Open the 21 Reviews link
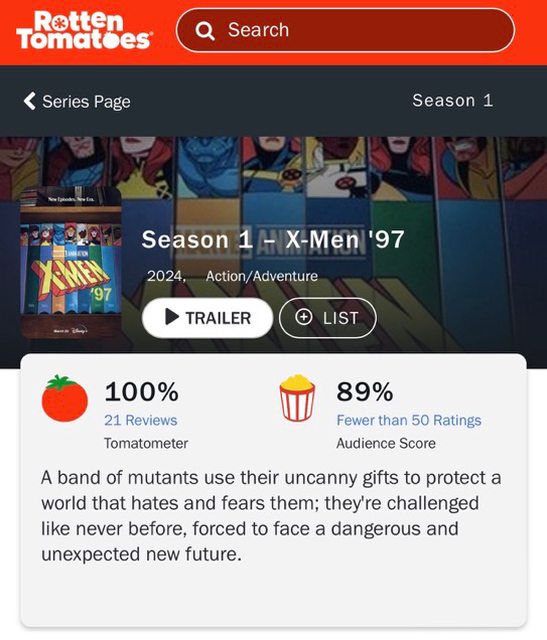The image size is (547, 640). click(x=140, y=420)
